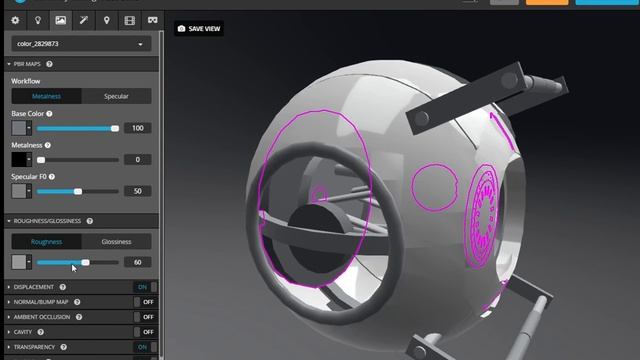Open the color_2829873 material dropdown
640x360 pixels.
click(81, 44)
